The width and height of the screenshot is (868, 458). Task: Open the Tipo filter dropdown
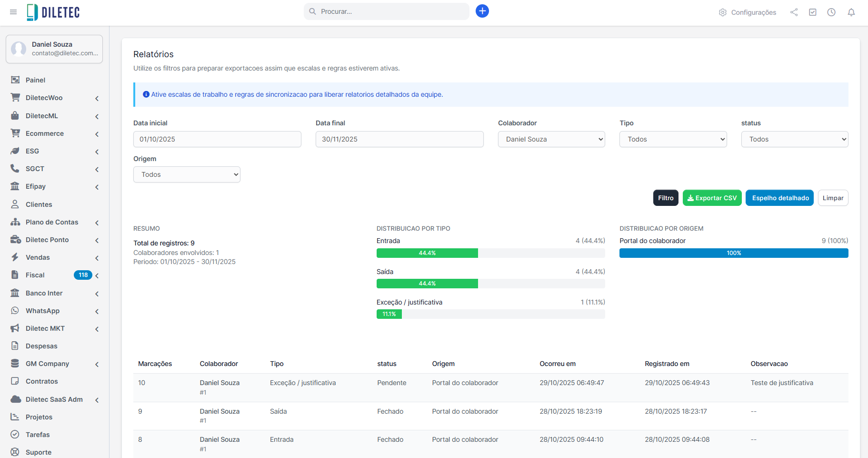coord(672,139)
